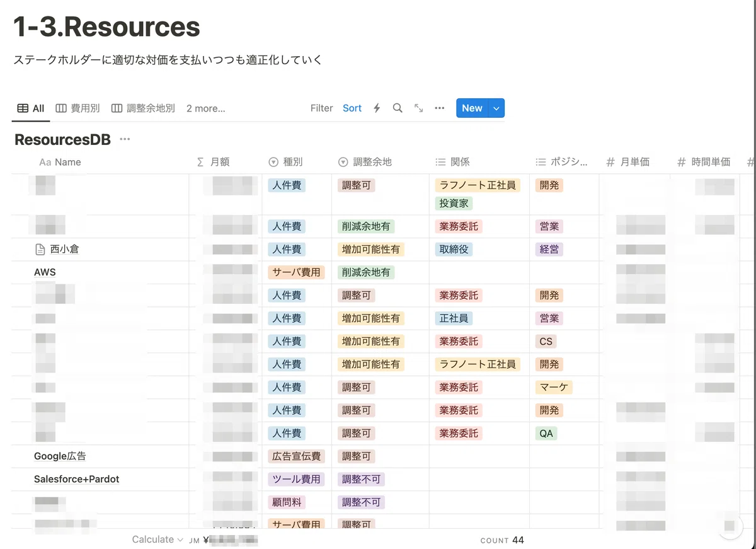Open database full page with the expand arrows icon
Screen dimensions: 756x549
(x=418, y=108)
